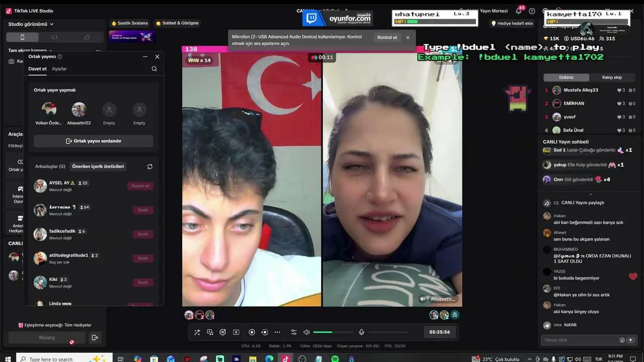This screenshot has width=644, height=362.
Task: Open Task View on the taskbar
Action: [x=121, y=359]
